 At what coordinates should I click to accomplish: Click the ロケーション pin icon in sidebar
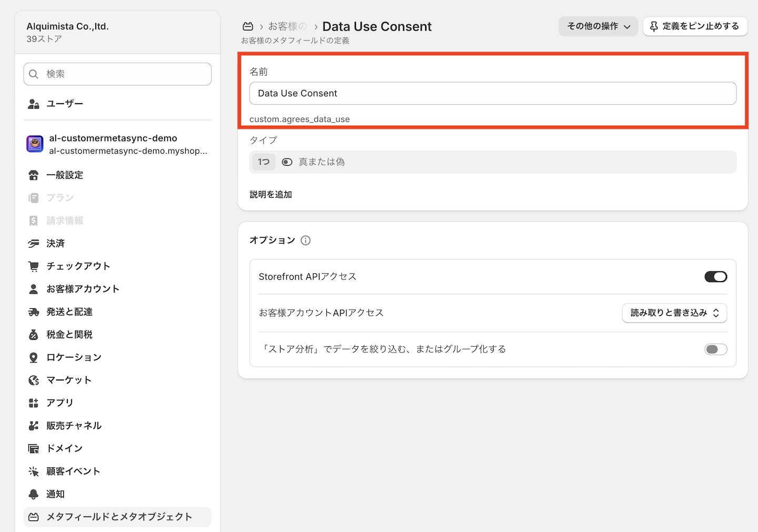pos(34,357)
